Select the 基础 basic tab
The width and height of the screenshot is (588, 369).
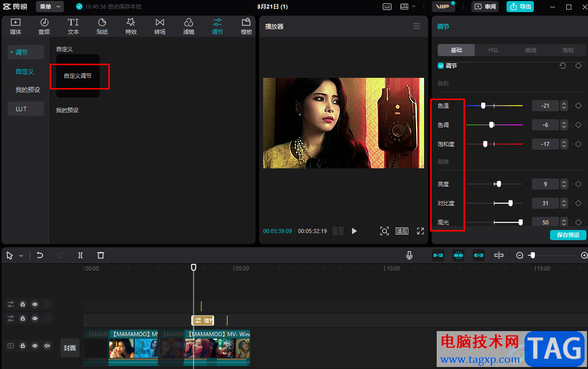[x=456, y=50]
